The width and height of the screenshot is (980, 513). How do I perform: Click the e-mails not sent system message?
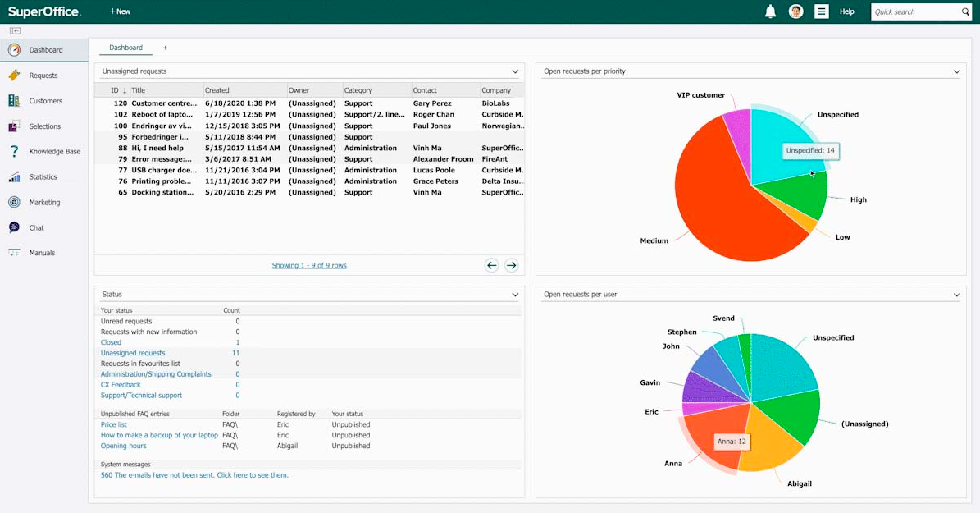(x=194, y=475)
